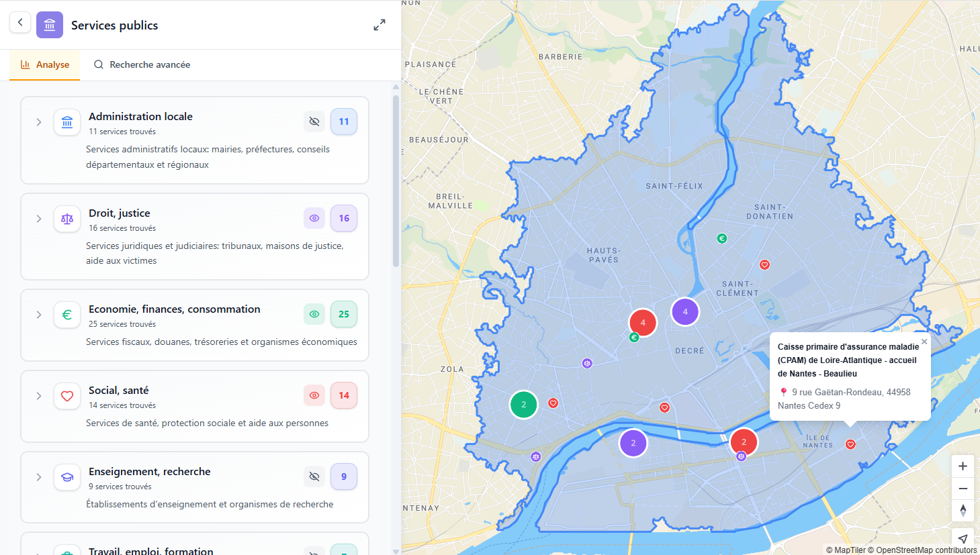Close the CPAM de Loire-Atlantique popup
This screenshot has height=555, width=980.
point(924,341)
